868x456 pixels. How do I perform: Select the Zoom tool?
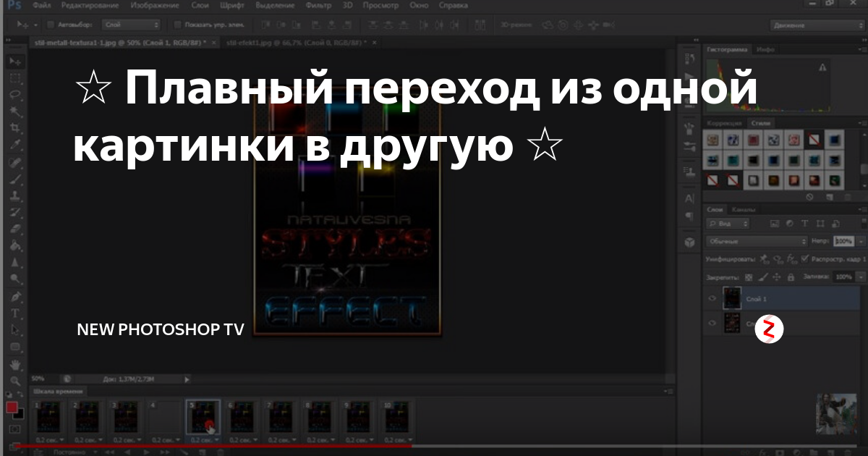click(x=15, y=381)
